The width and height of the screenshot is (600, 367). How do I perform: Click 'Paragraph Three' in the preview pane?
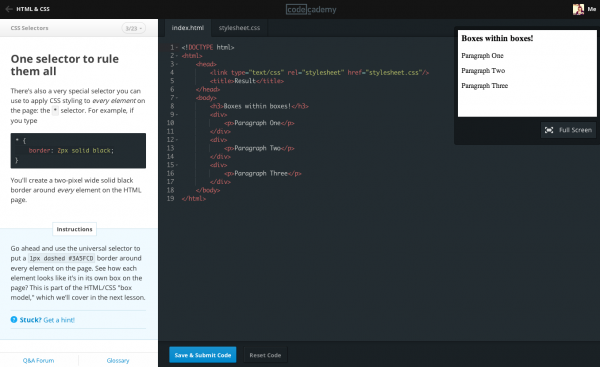(484, 86)
